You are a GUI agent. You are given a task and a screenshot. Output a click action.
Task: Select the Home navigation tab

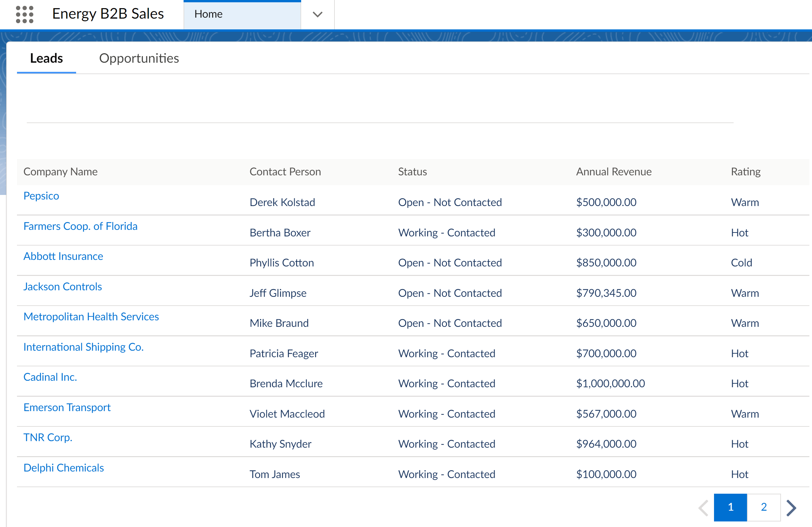coord(242,14)
